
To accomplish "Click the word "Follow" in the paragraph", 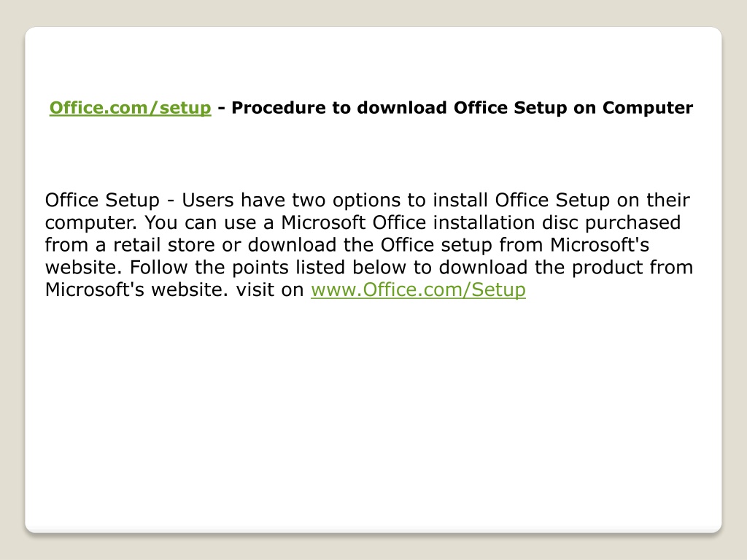I will [x=158, y=267].
